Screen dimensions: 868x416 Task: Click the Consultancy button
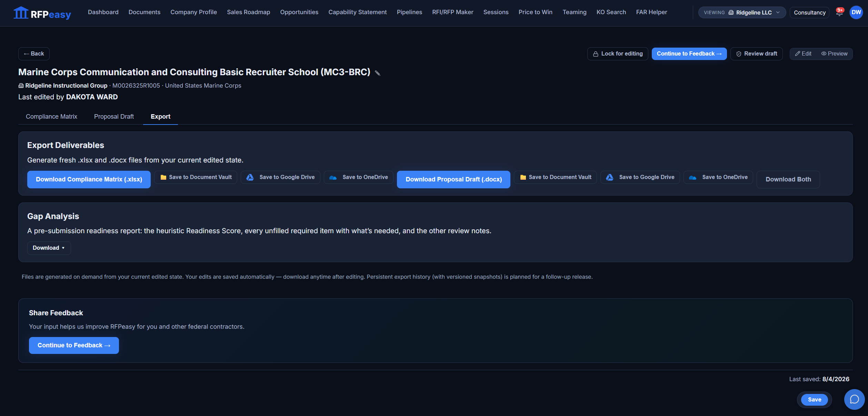click(809, 12)
